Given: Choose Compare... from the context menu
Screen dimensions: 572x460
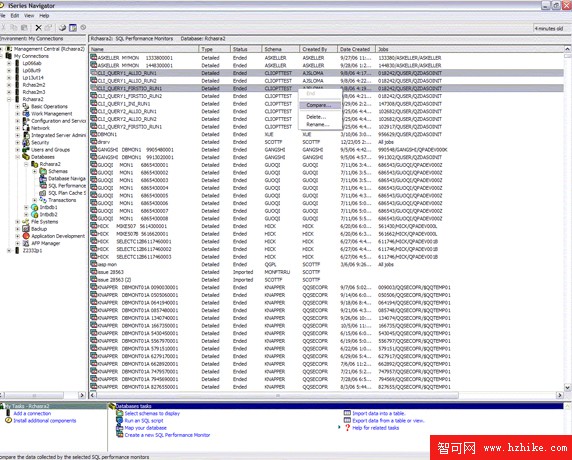Looking at the screenshot, I should [320, 105].
